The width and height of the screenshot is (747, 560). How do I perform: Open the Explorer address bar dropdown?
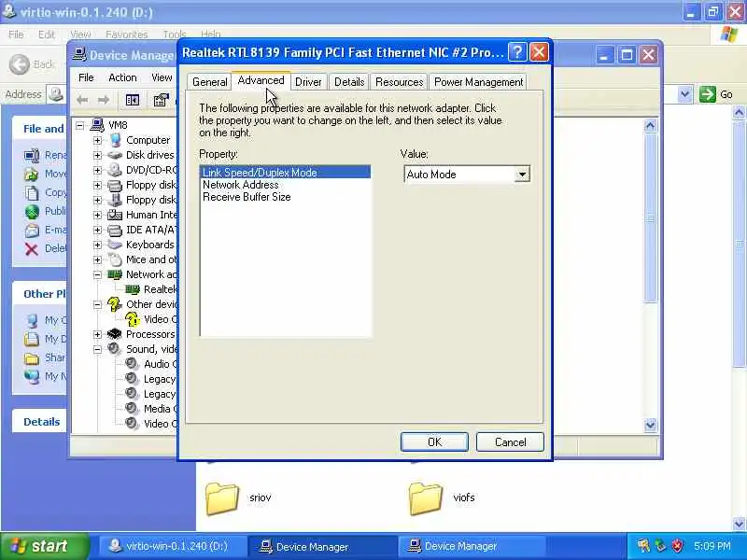click(684, 94)
